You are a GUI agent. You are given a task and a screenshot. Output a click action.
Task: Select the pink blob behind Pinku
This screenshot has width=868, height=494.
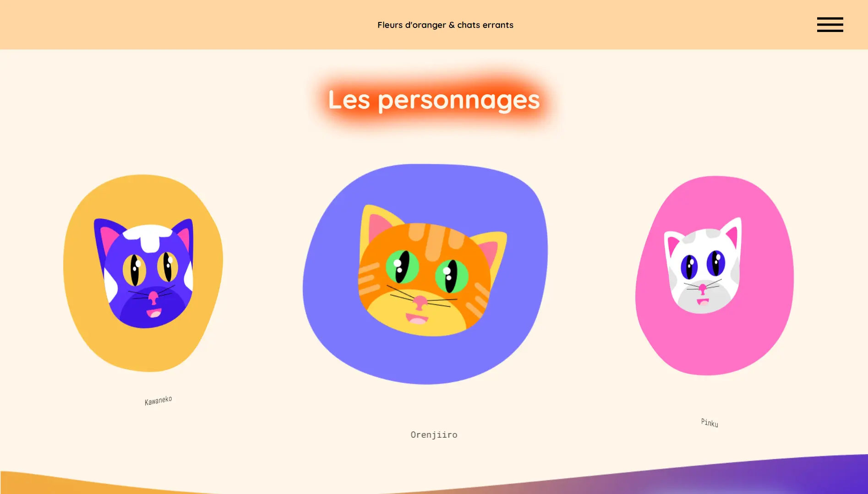(715, 276)
